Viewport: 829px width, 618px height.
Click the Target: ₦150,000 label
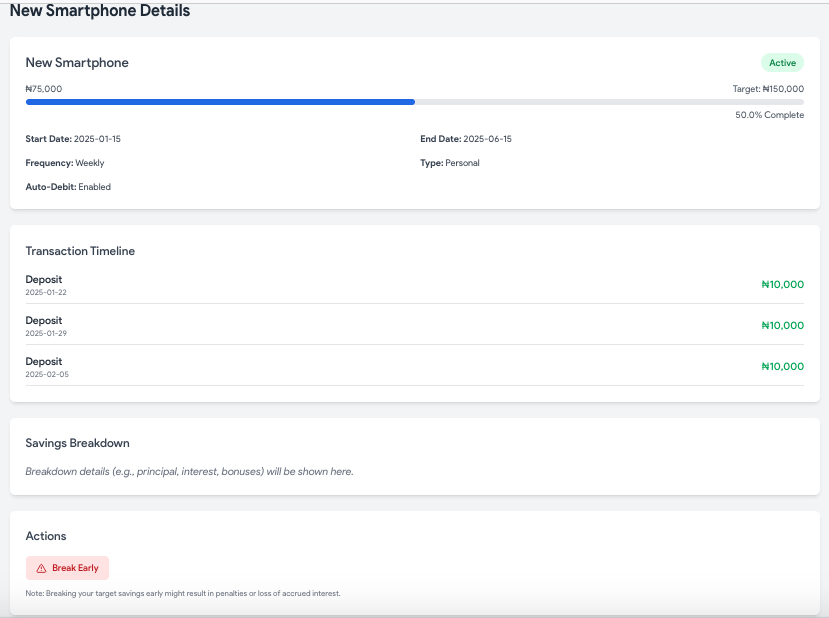point(768,89)
